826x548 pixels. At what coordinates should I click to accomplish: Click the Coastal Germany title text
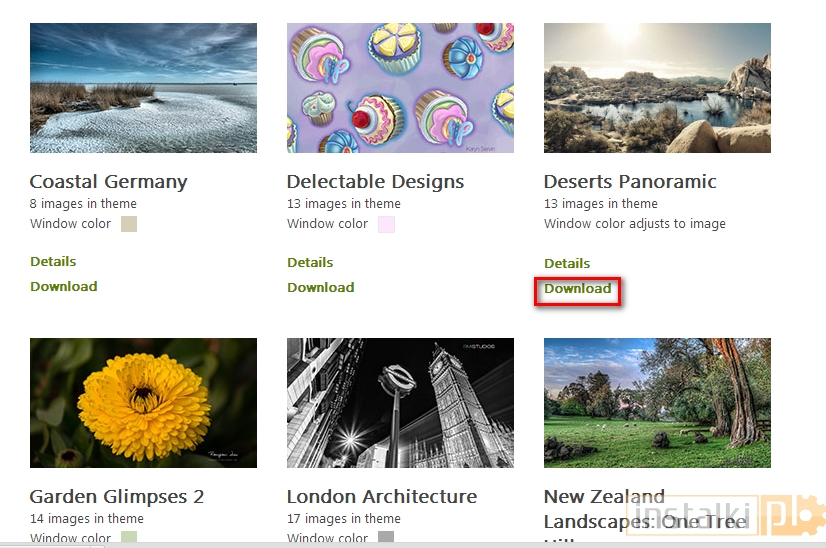109,182
